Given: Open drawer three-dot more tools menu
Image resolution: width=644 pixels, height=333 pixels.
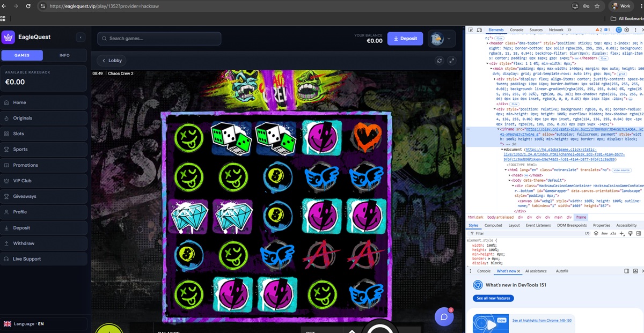Looking at the screenshot, I should [x=471, y=271].
